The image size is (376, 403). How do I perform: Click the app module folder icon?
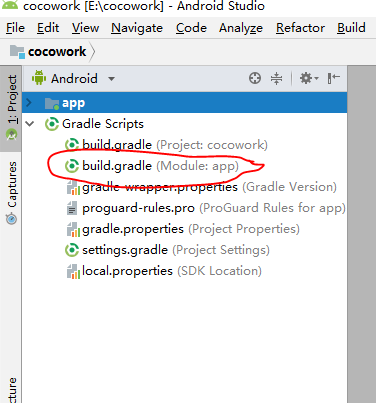tap(52, 103)
